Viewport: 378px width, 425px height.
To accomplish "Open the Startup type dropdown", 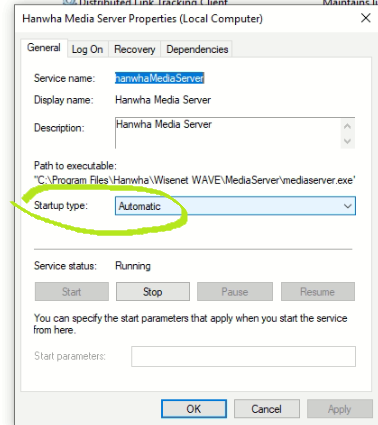I will coord(235,206).
